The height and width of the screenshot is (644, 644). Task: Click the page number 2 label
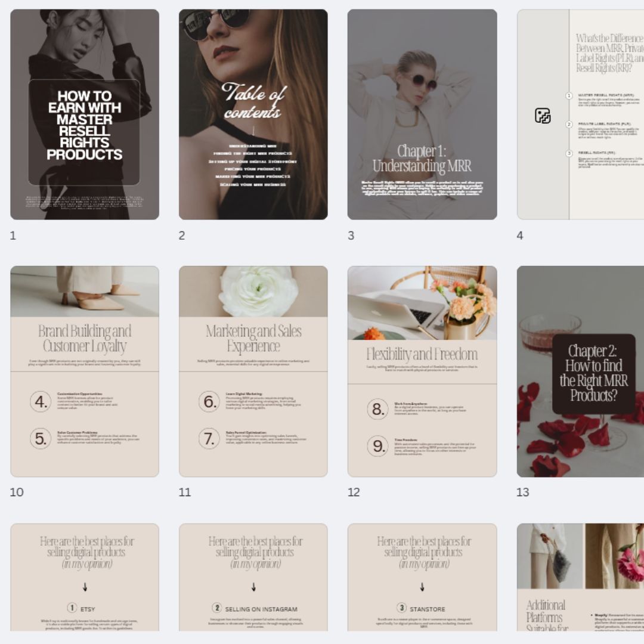tap(182, 236)
